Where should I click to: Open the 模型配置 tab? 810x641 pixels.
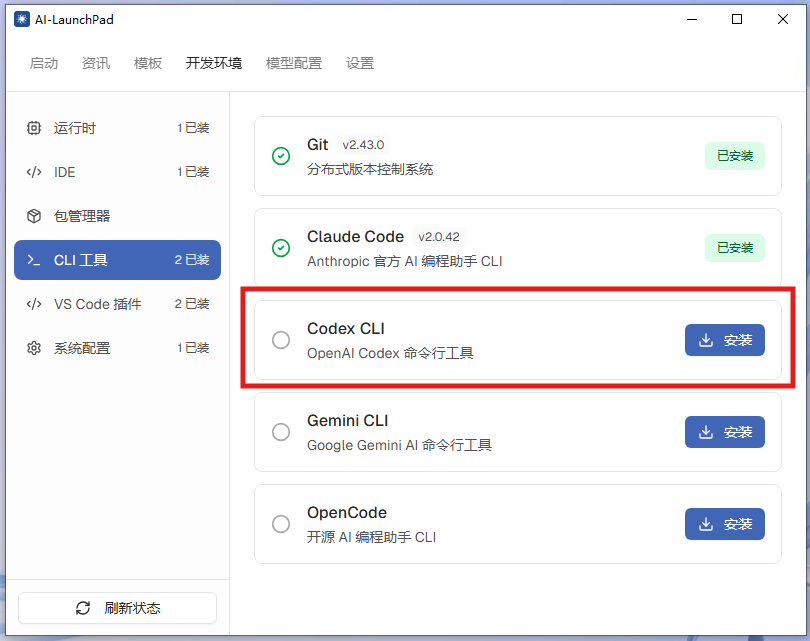(294, 63)
